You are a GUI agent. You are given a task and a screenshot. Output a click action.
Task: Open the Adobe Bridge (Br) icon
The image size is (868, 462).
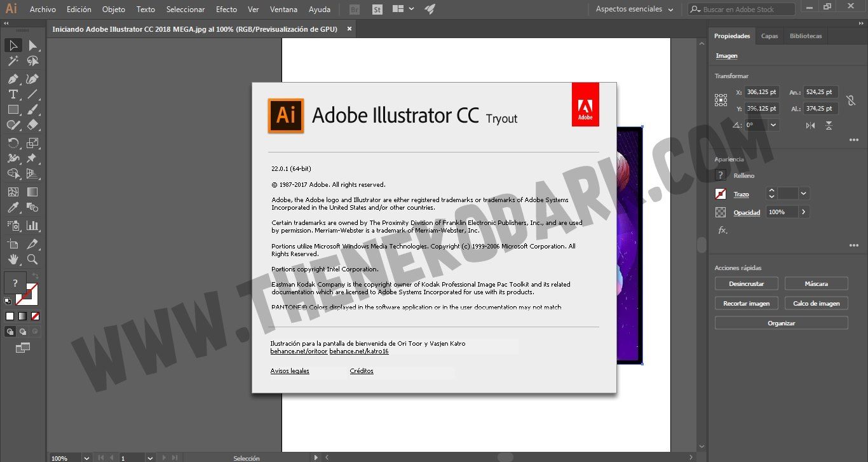pos(355,10)
